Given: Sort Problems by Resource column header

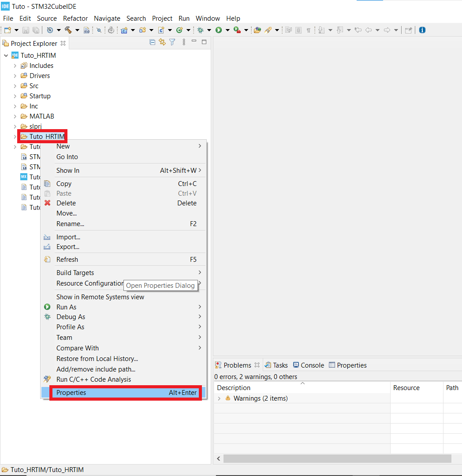Looking at the screenshot, I should pyautogui.click(x=417, y=388).
